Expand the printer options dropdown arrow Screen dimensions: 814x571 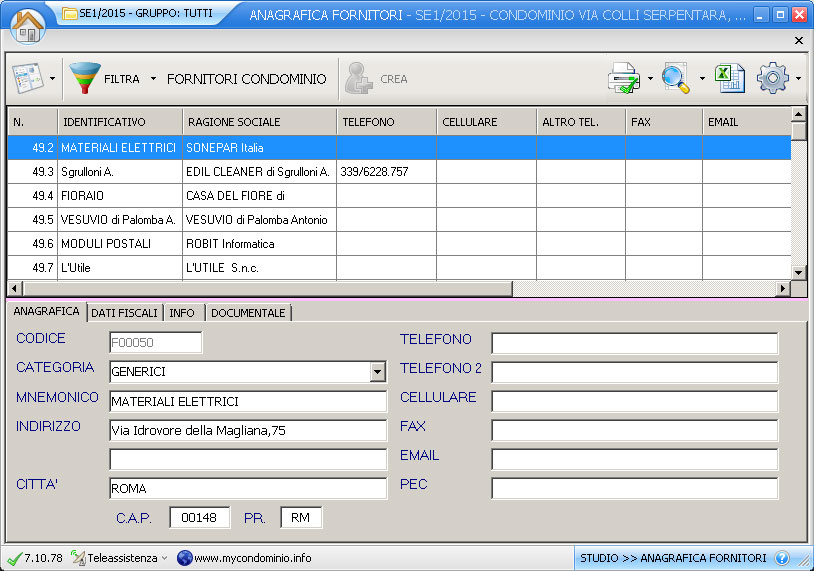point(650,79)
